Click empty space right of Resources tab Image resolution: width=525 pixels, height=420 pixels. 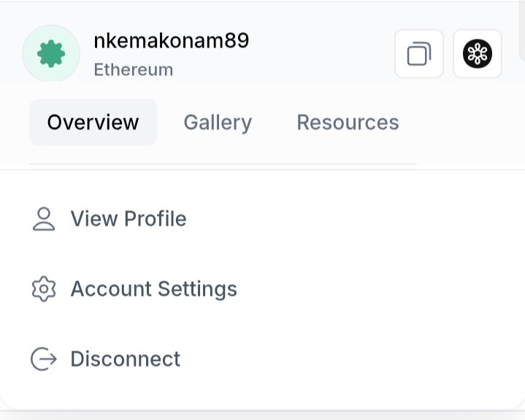[x=462, y=122]
